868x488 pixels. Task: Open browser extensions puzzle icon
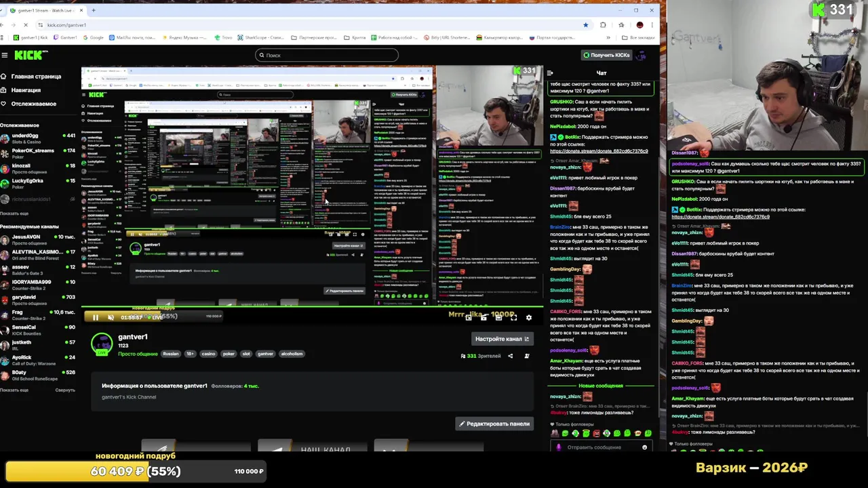coord(603,25)
